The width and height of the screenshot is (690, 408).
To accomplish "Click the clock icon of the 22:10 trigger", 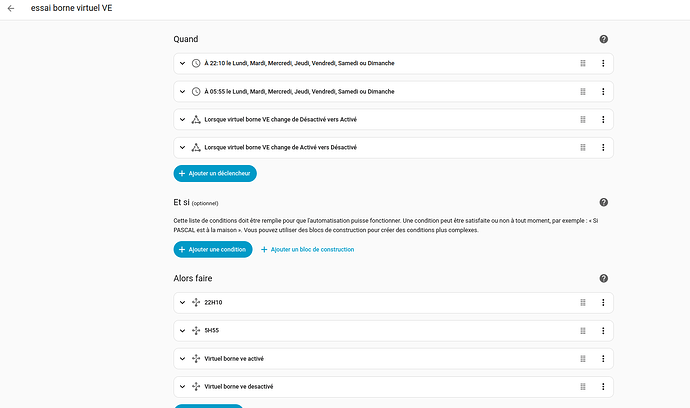I will pos(196,63).
